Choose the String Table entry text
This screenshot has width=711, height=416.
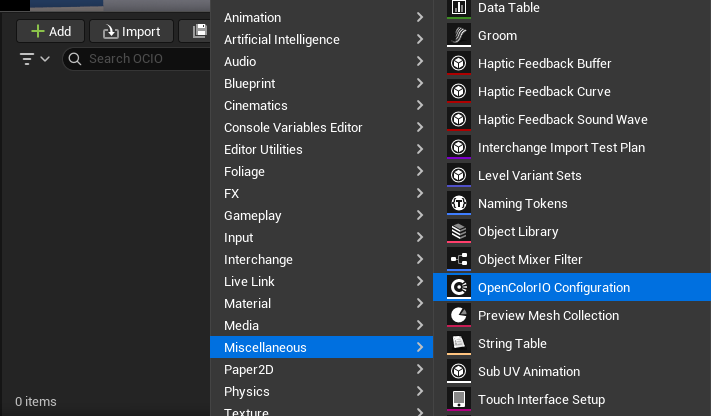pos(512,344)
